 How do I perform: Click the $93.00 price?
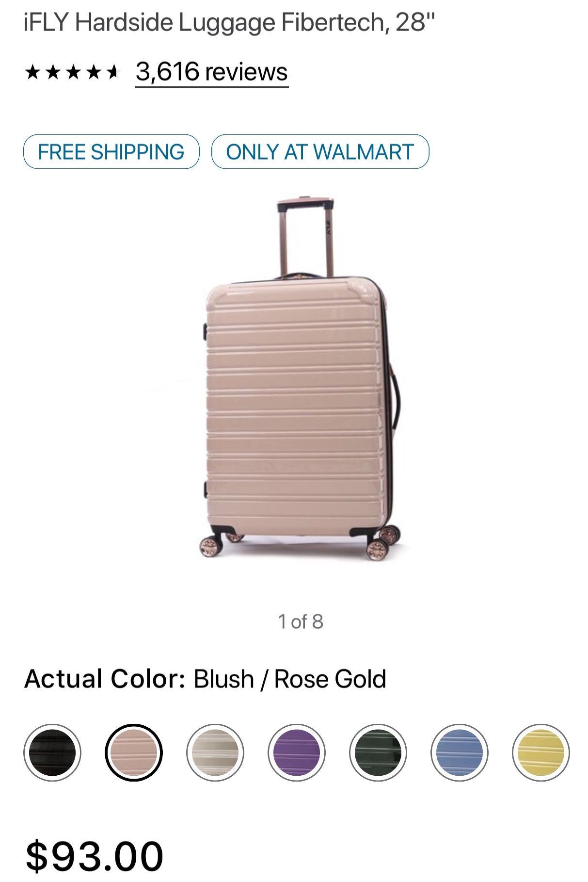pyautogui.click(x=95, y=856)
